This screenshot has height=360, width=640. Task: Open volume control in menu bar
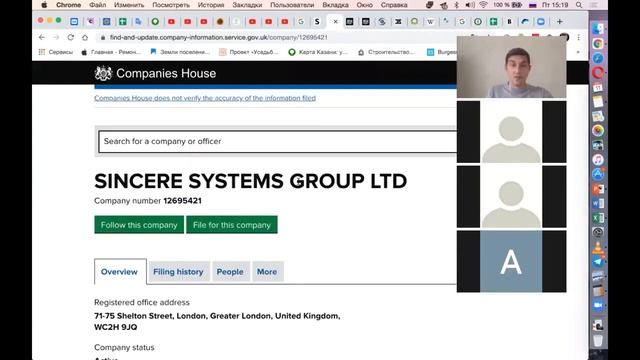[470, 5]
